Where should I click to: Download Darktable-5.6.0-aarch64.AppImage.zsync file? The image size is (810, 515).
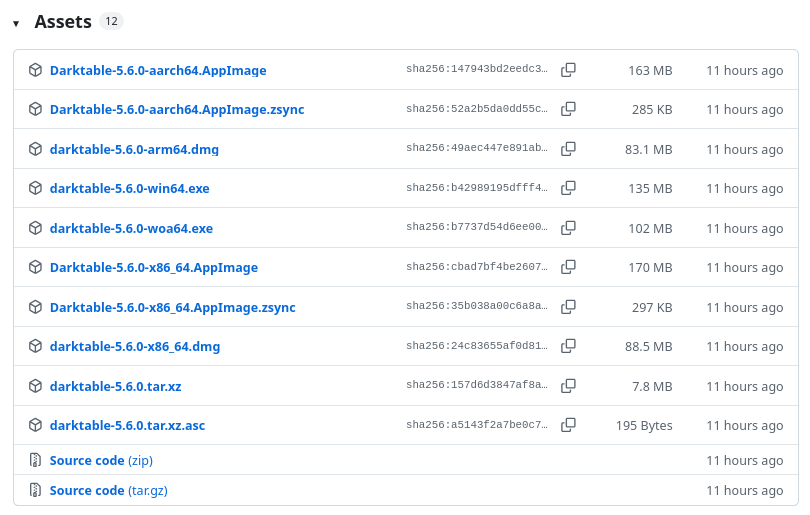tap(177, 110)
